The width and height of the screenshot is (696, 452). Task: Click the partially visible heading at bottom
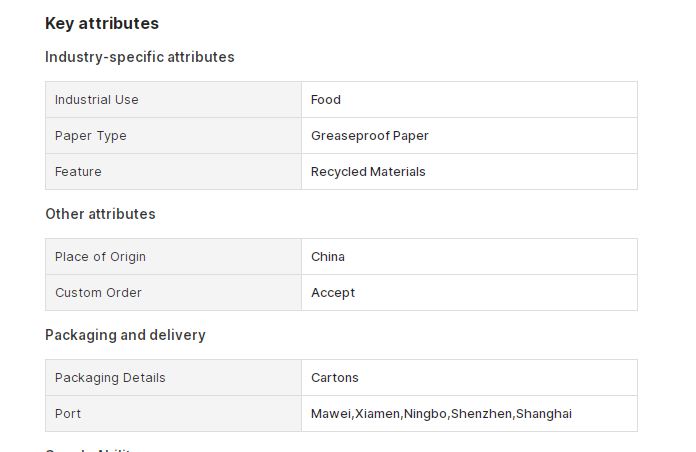(x=89, y=449)
